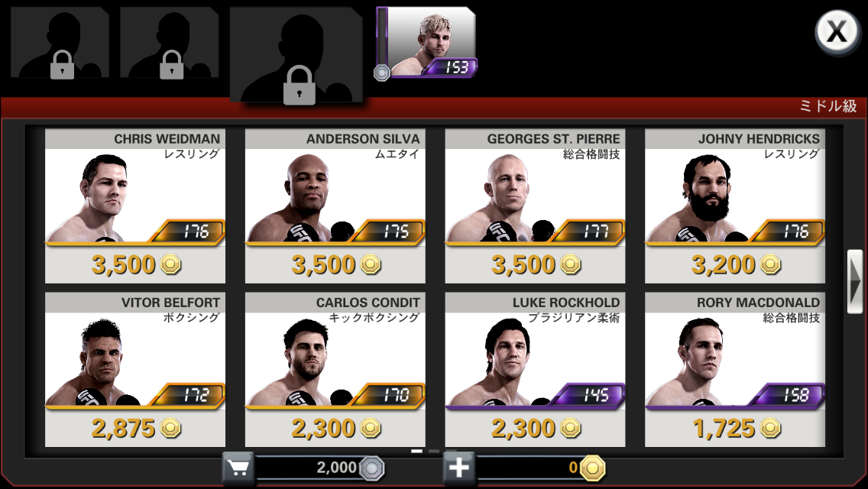Choose the Anderson Silva fighter card

point(335,206)
